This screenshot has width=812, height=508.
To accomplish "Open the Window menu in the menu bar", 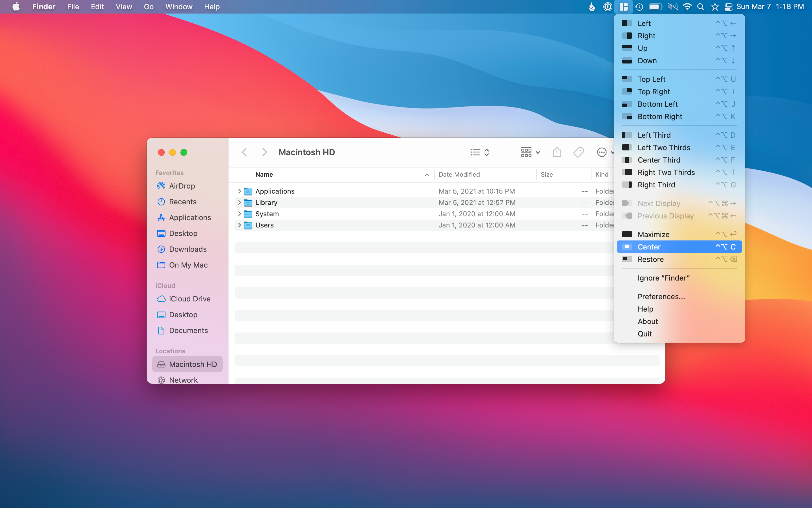I will coord(179,7).
